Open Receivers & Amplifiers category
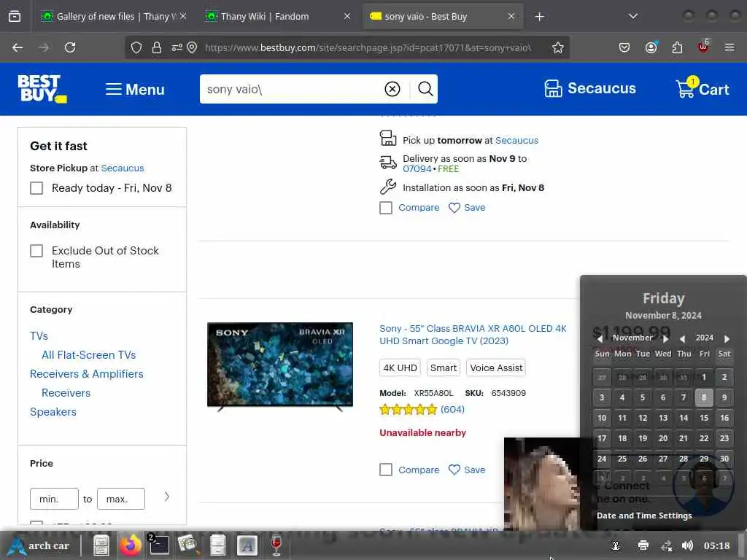Viewport: 747px width, 560px height. [87, 374]
